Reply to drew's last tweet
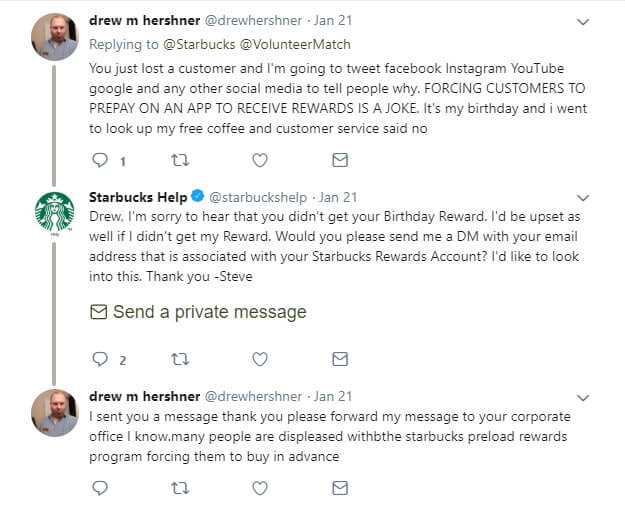Image resolution: width=625 pixels, height=505 pixels. click(99, 487)
